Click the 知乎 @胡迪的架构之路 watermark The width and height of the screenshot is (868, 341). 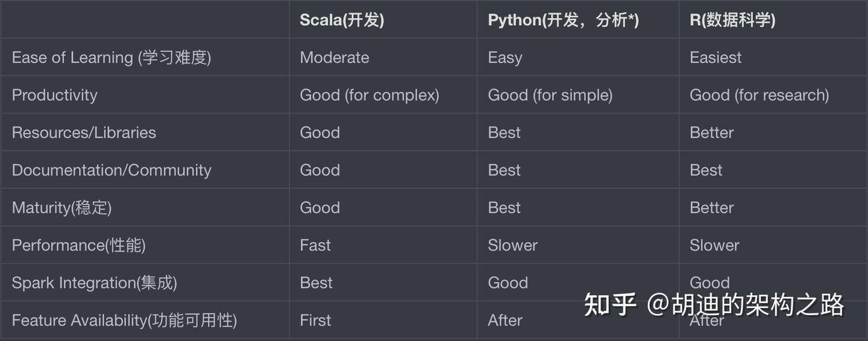pyautogui.click(x=714, y=305)
